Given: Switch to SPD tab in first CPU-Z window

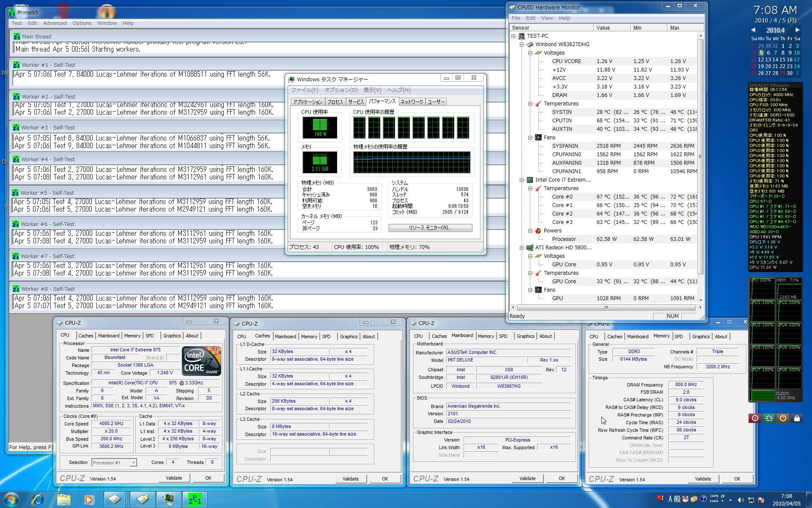Looking at the screenshot, I should (150, 336).
